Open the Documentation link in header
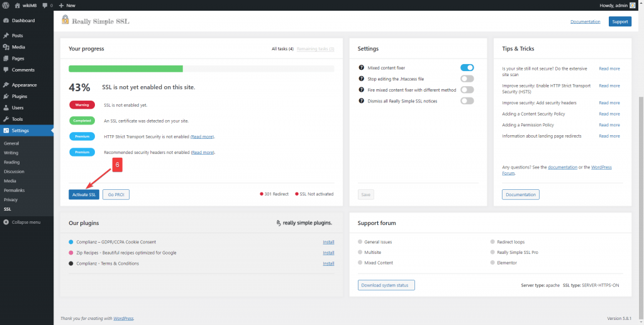This screenshot has width=644, height=325. pos(586,22)
